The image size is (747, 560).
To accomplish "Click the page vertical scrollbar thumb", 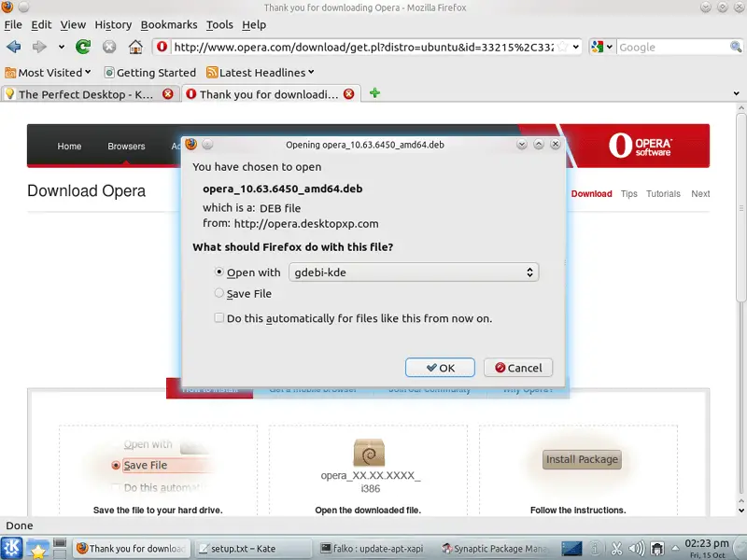I will (x=740, y=207).
